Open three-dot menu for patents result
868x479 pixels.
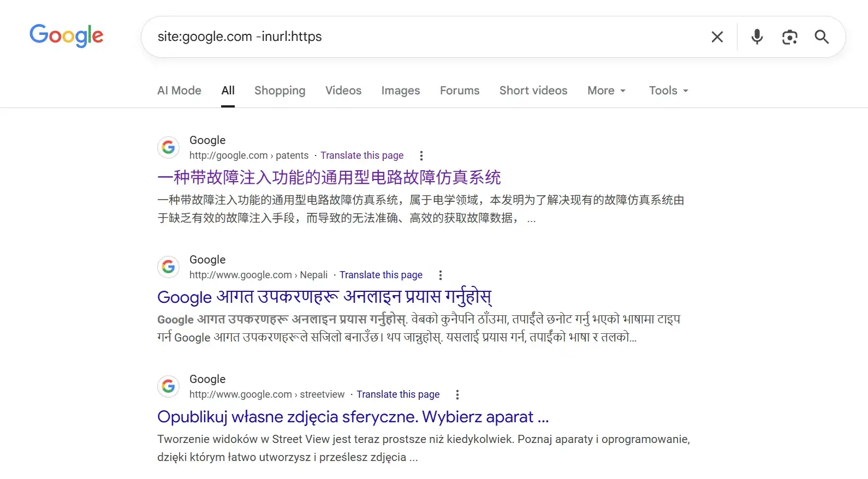(421, 155)
